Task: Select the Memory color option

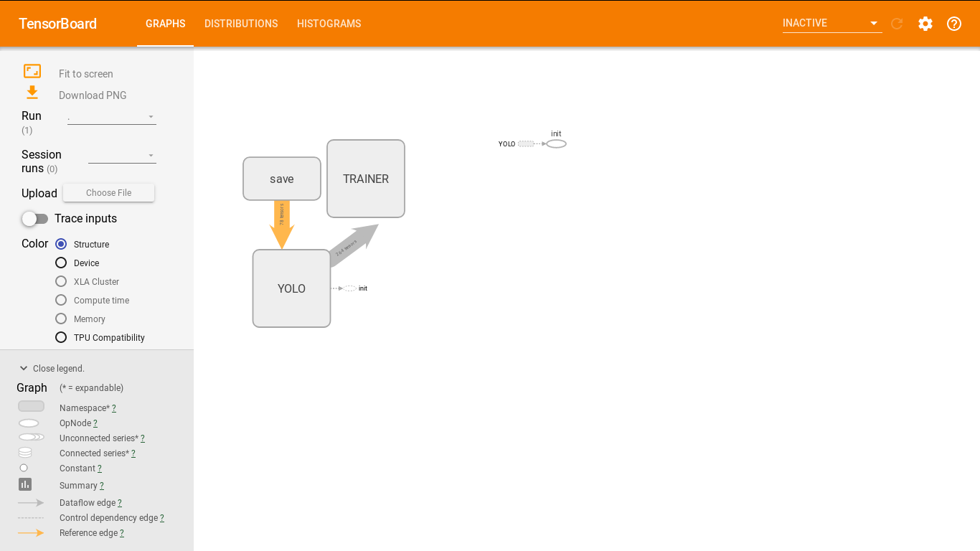Action: [61, 319]
